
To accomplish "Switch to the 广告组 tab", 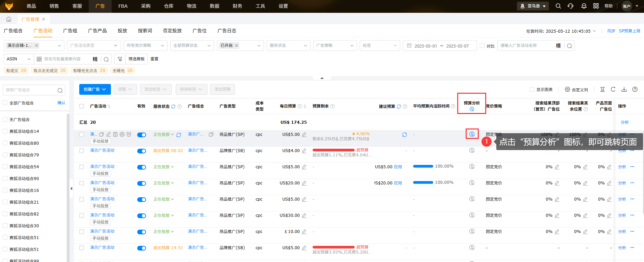I will coord(70,31).
